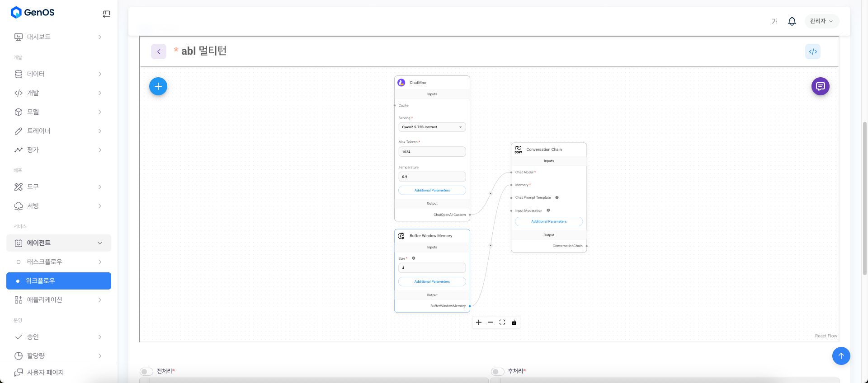
Task: Toggle the canvas lock control
Action: 514,322
